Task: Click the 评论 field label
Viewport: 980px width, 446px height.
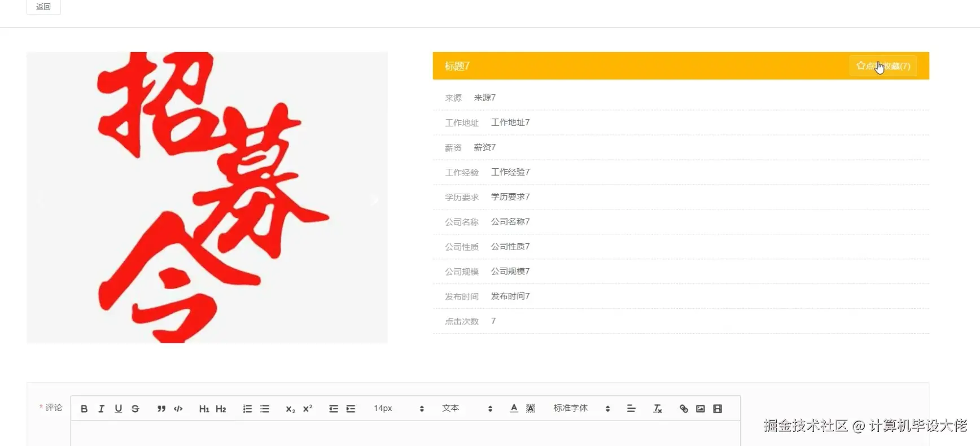Action: (x=54, y=408)
